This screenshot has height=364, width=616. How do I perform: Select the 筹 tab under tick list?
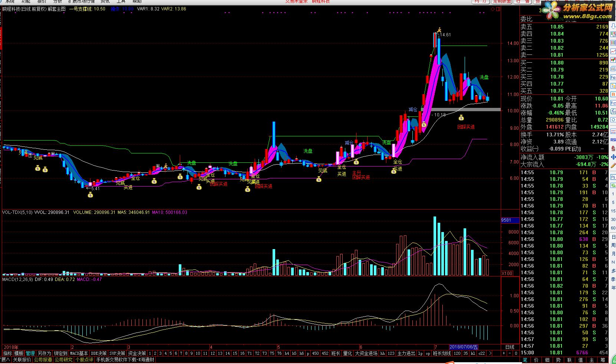tap(603, 360)
